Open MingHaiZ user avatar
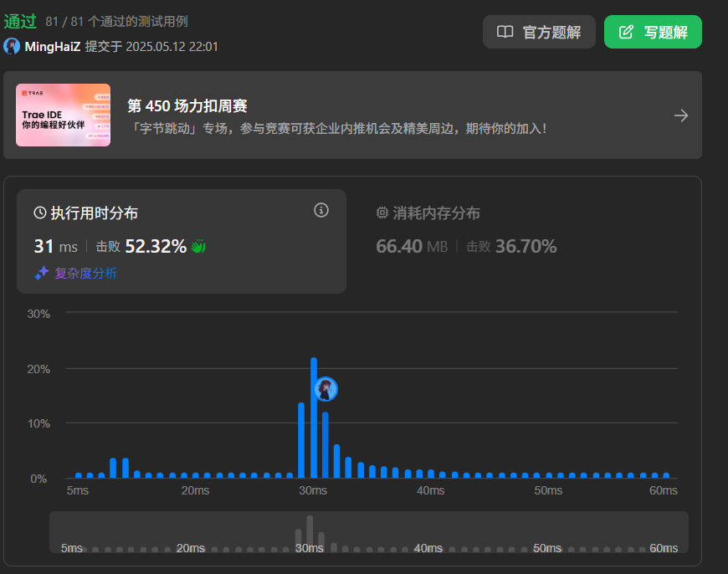The image size is (728, 574). [x=12, y=46]
